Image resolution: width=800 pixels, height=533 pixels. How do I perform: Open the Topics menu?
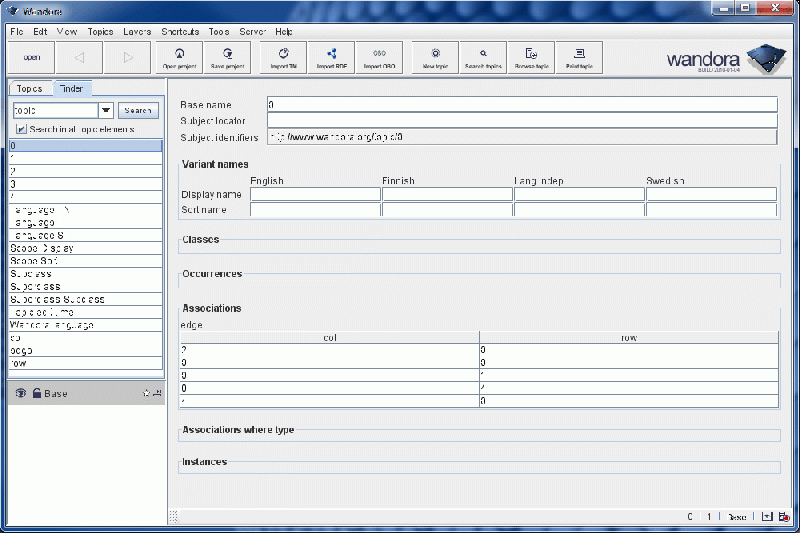coord(100,32)
